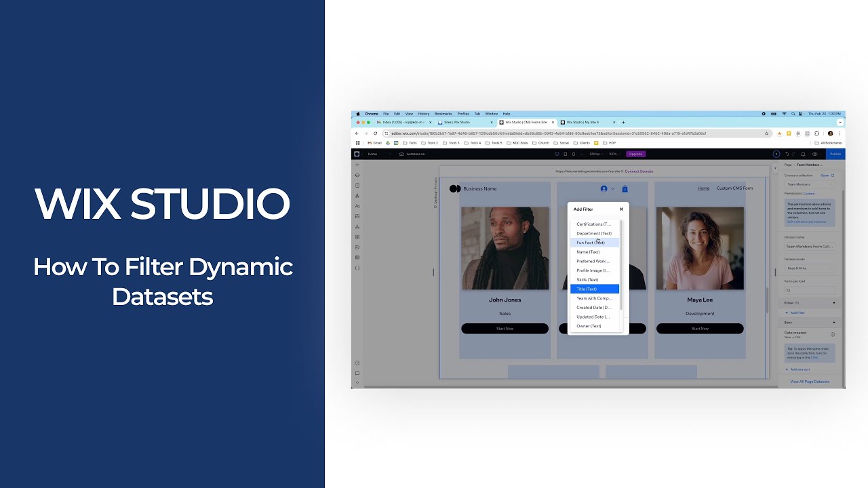Screen dimensions: 868x488
Task: Click the Wix Studio logo menu icon
Action: click(x=357, y=154)
